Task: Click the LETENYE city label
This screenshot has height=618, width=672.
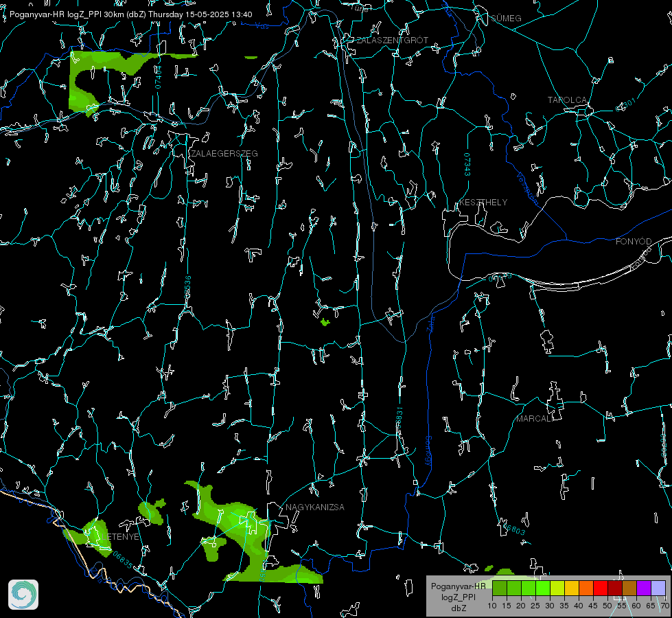Action: pos(121,537)
